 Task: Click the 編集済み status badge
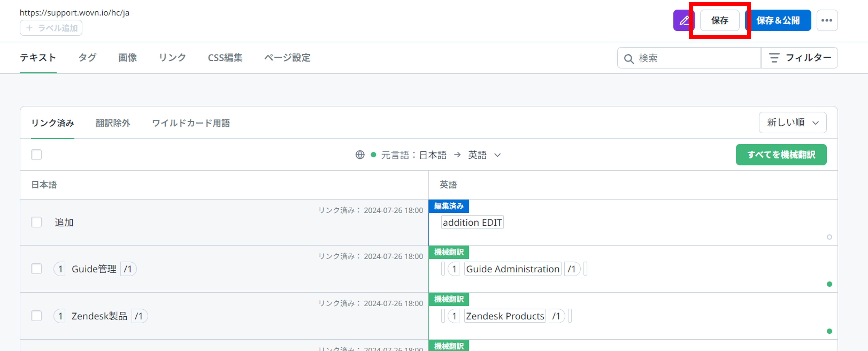coord(448,206)
